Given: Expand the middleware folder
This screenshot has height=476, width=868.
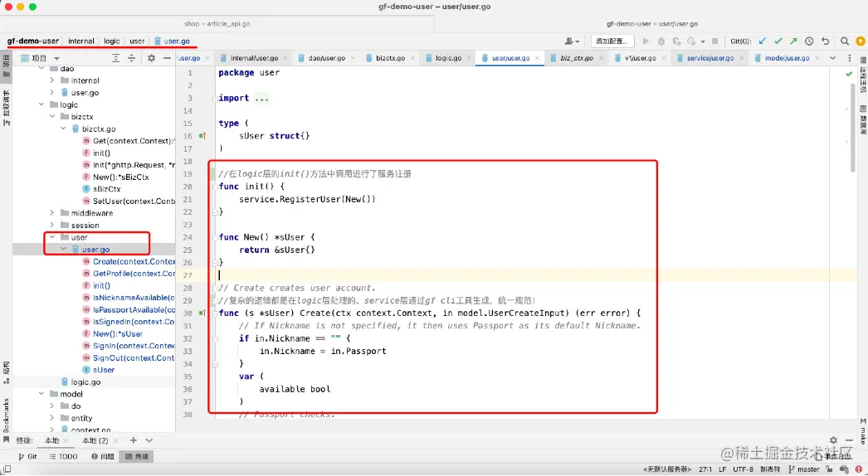Looking at the screenshot, I should tap(52, 213).
